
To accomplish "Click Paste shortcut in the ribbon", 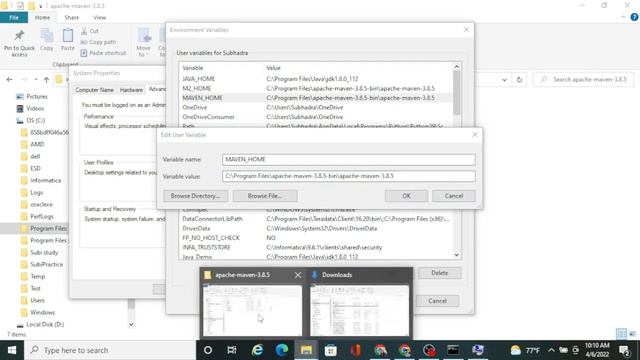I will pos(103,53).
